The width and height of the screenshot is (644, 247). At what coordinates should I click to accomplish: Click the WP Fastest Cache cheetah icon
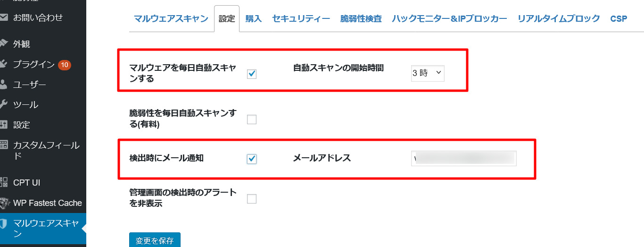[4, 203]
